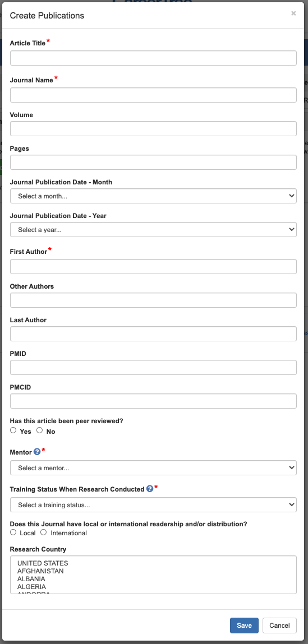Open the training status dropdown
The height and width of the screenshot is (644, 308).
click(x=153, y=505)
